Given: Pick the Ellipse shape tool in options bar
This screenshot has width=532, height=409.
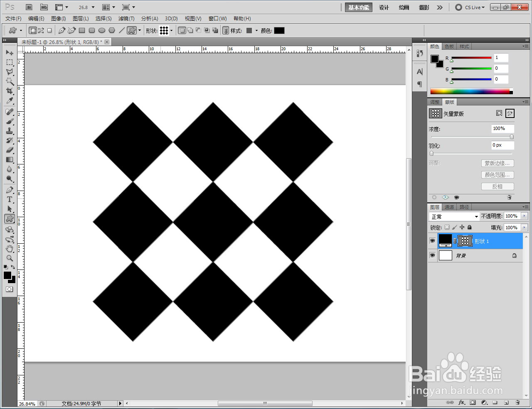Looking at the screenshot, I should pyautogui.click(x=102, y=30).
